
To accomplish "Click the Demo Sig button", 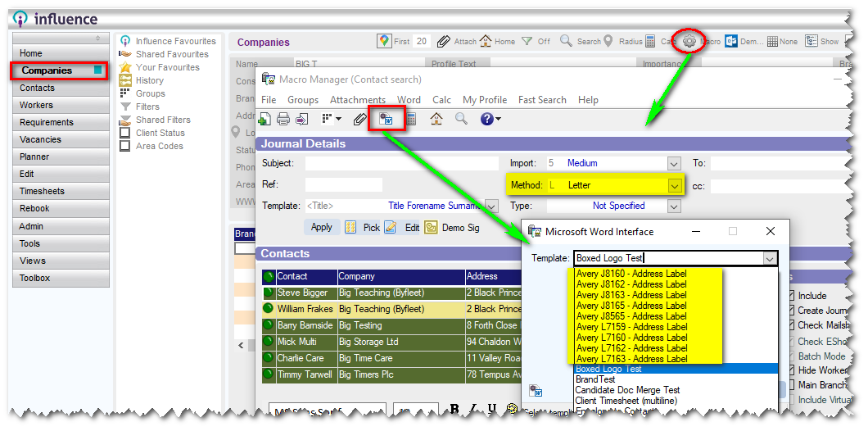I will coord(452,228).
